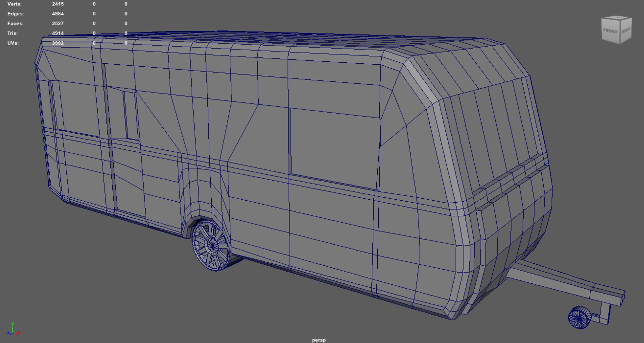
Task: Select the Faces count label
Action: (15, 23)
